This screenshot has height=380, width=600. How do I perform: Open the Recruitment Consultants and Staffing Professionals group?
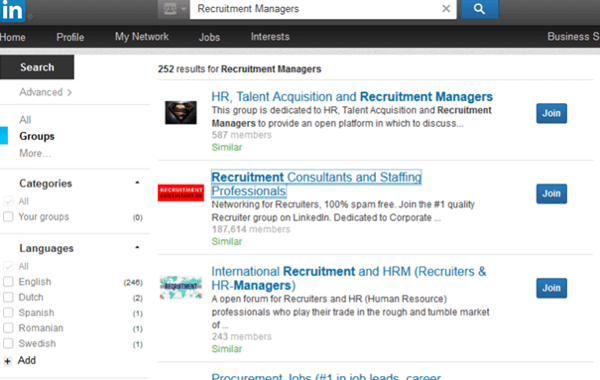(x=316, y=184)
